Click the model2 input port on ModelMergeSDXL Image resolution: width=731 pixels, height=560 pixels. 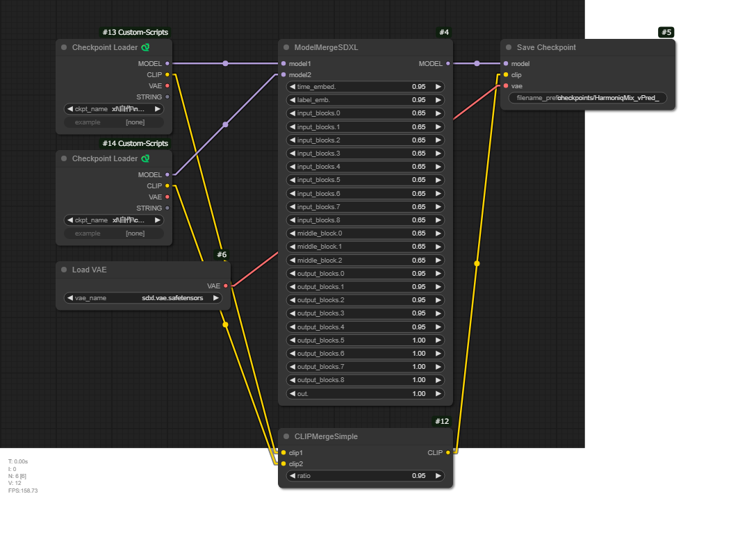(284, 74)
